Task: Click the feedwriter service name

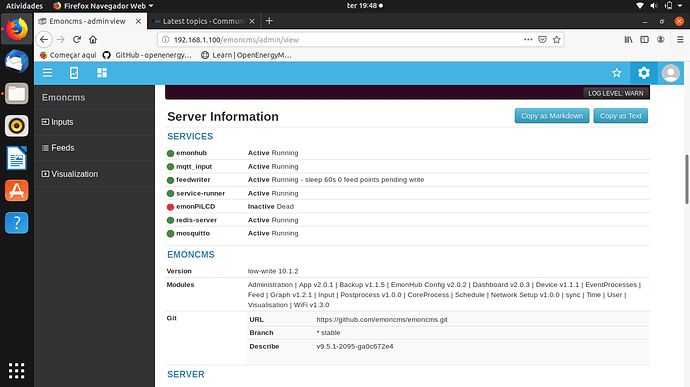Action: (193, 180)
